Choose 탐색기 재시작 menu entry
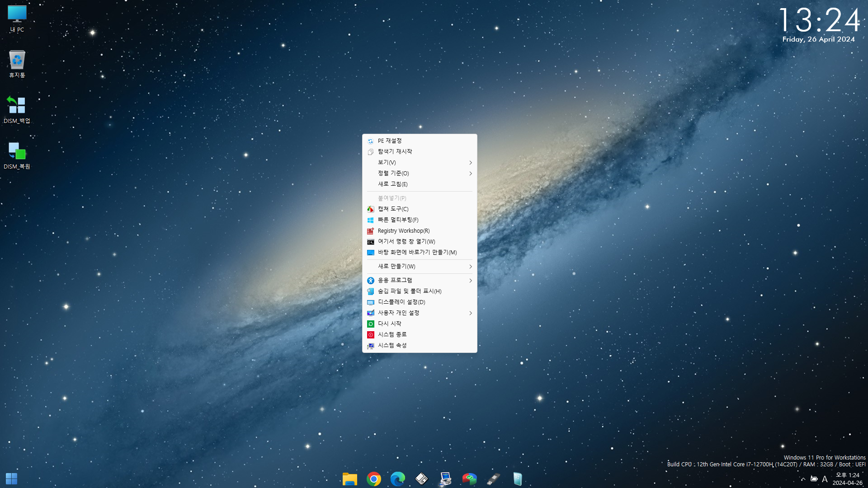Screen dimensions: 868x488 420,152
